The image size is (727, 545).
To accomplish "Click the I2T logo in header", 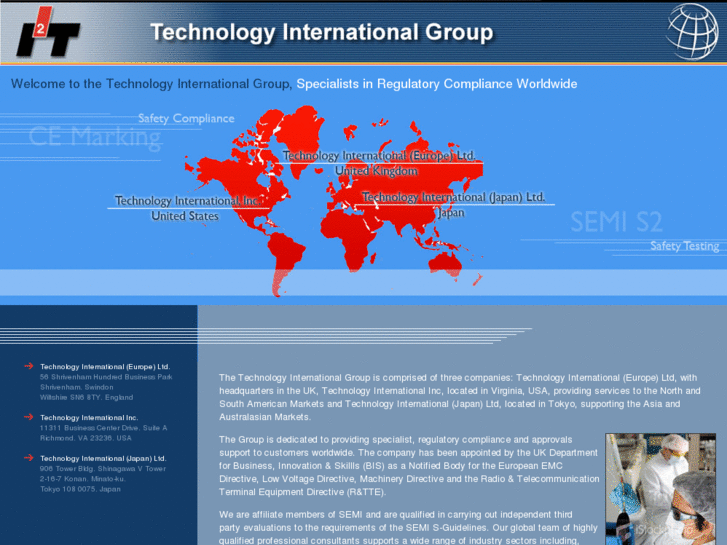I will click(48, 32).
